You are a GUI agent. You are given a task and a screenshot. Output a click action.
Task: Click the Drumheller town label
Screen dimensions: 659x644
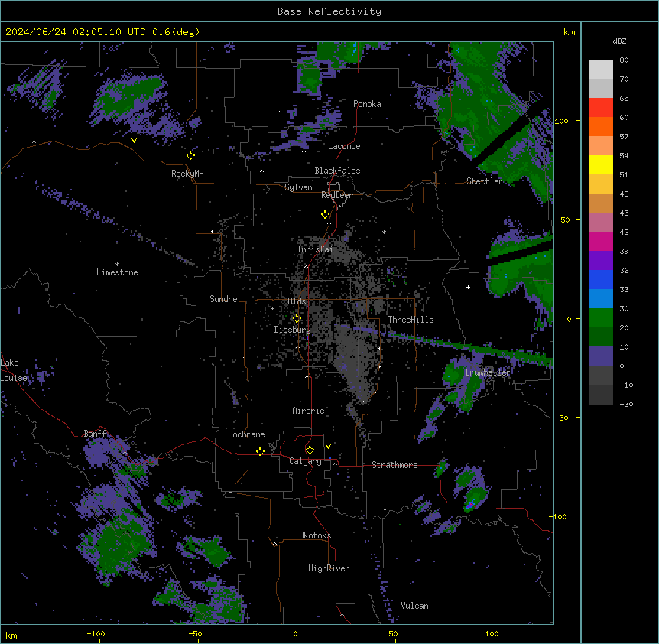pos(488,372)
